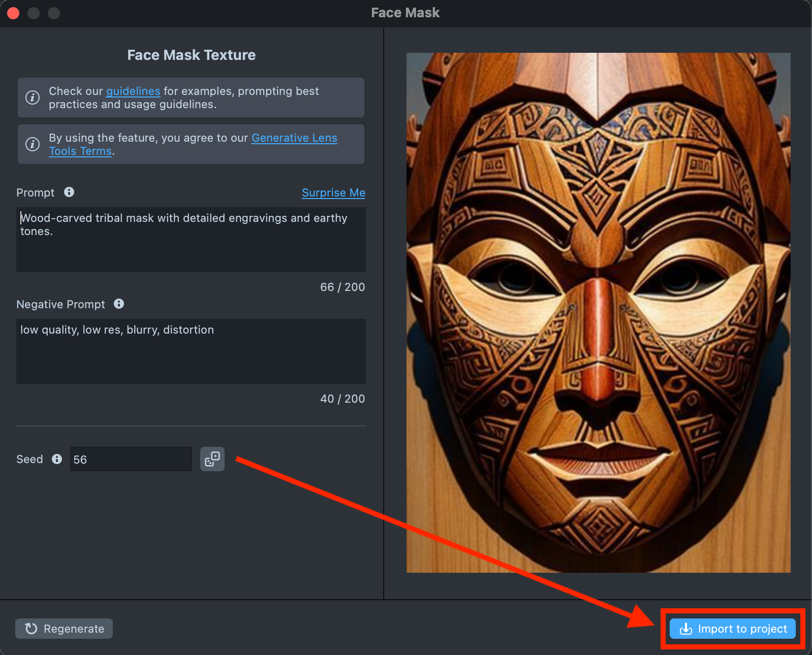Click the Face Mask window title
812x655 pixels.
[x=405, y=13]
